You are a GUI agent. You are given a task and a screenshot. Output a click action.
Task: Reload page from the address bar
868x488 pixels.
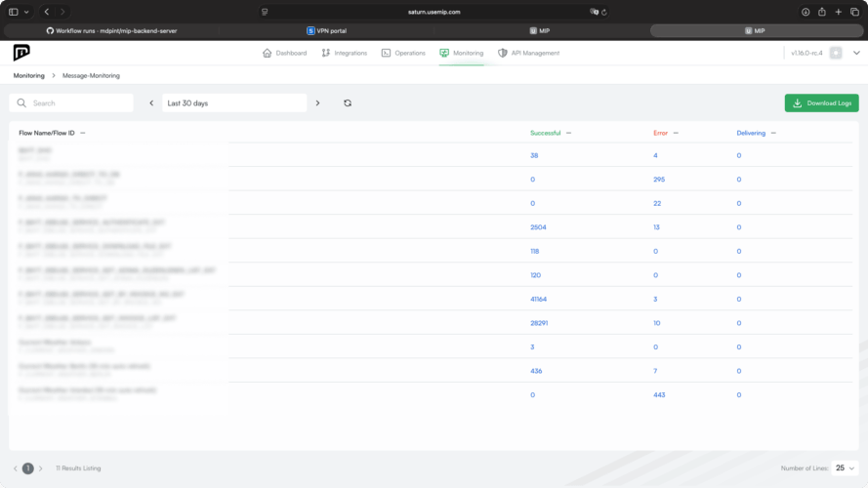(604, 12)
